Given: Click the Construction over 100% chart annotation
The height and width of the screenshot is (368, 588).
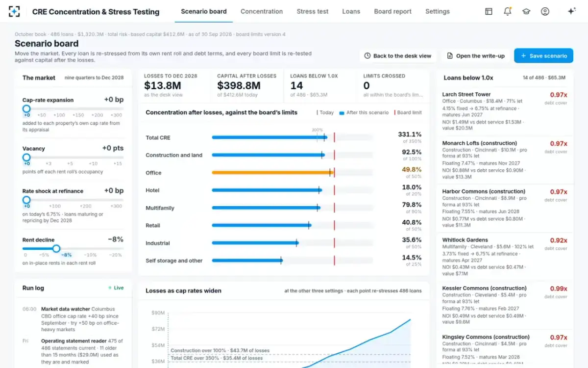Looking at the screenshot, I should 220,350.
